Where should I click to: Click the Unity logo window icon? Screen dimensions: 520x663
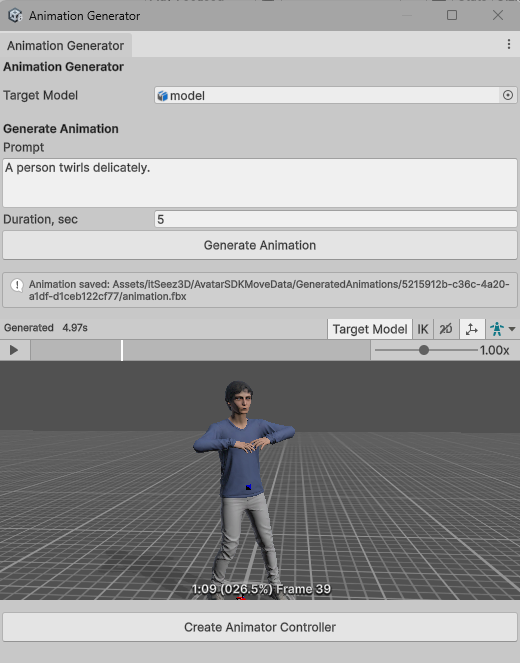click(15, 16)
